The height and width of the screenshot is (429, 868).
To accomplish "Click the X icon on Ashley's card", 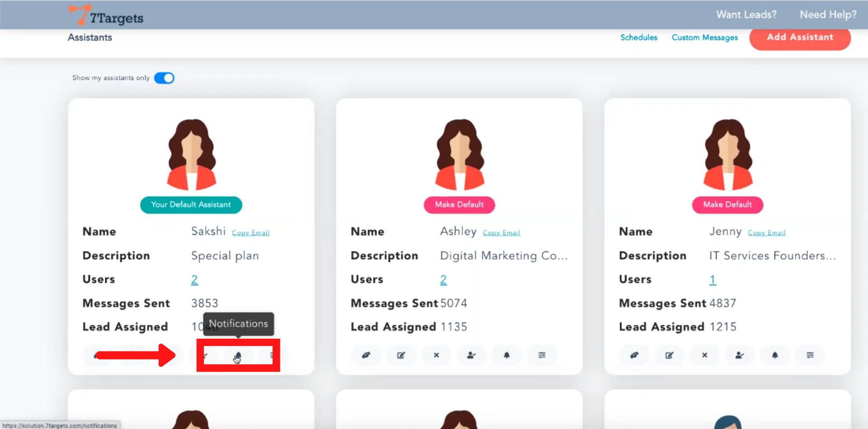I will (x=436, y=355).
